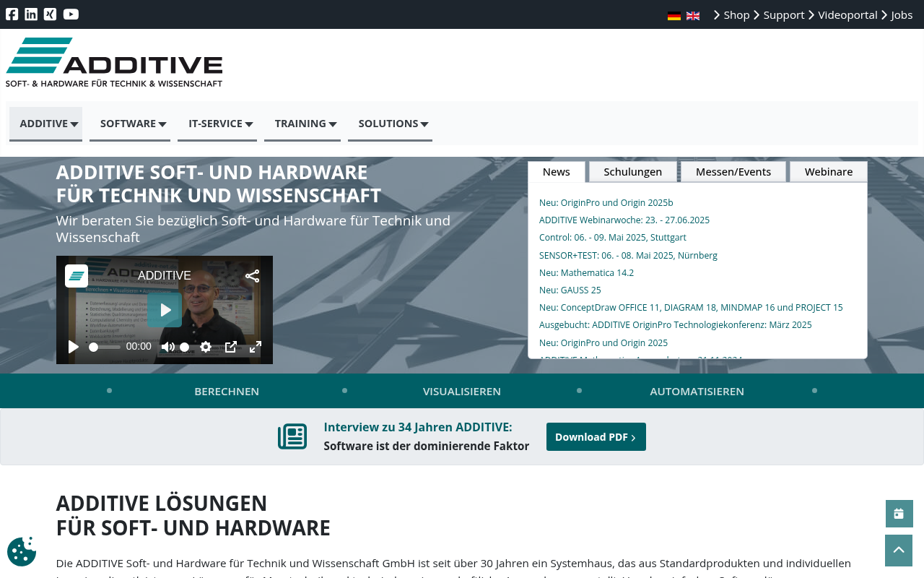Switch language to English flag
The width and height of the screenshot is (924, 578).
click(x=693, y=16)
